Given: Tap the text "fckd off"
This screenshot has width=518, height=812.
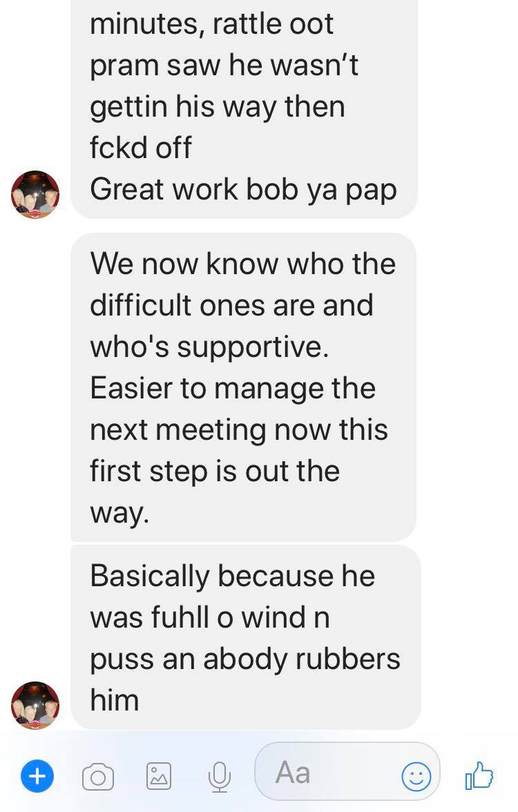Looking at the screenshot, I should 141,148.
